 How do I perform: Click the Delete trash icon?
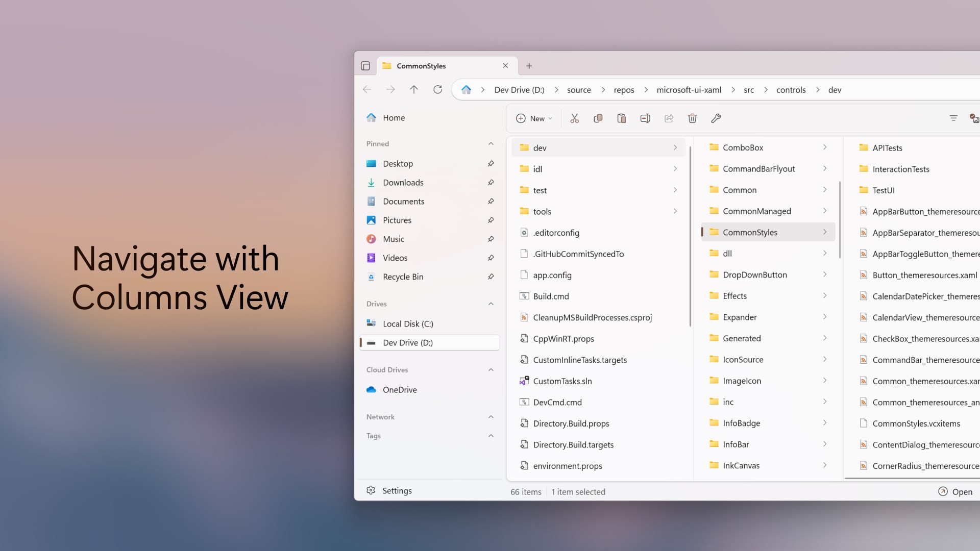pos(692,118)
